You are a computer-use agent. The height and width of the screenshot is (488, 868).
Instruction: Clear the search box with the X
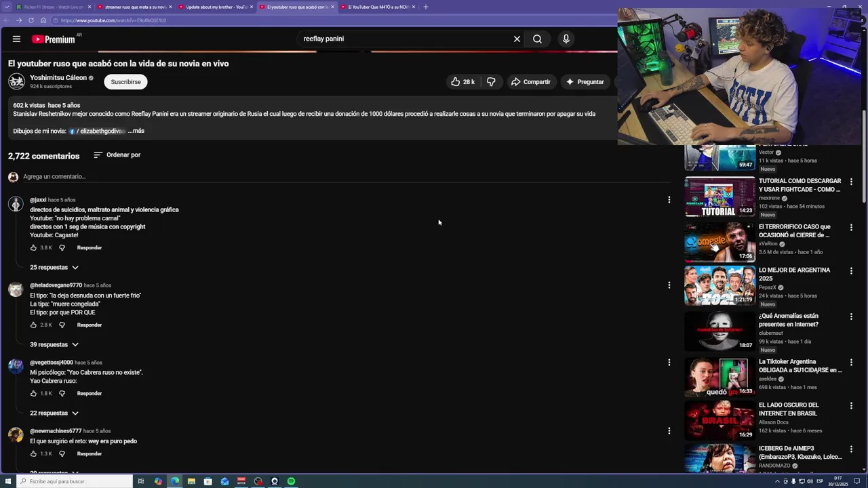click(x=517, y=39)
